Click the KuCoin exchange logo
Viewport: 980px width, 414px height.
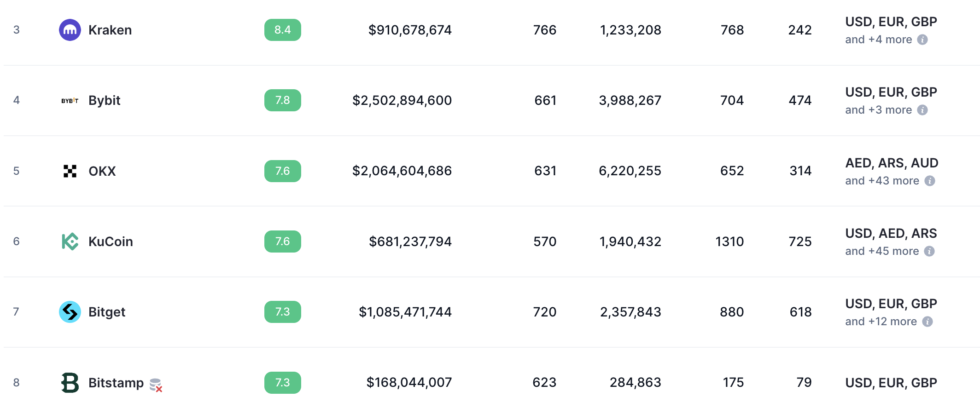click(x=70, y=241)
